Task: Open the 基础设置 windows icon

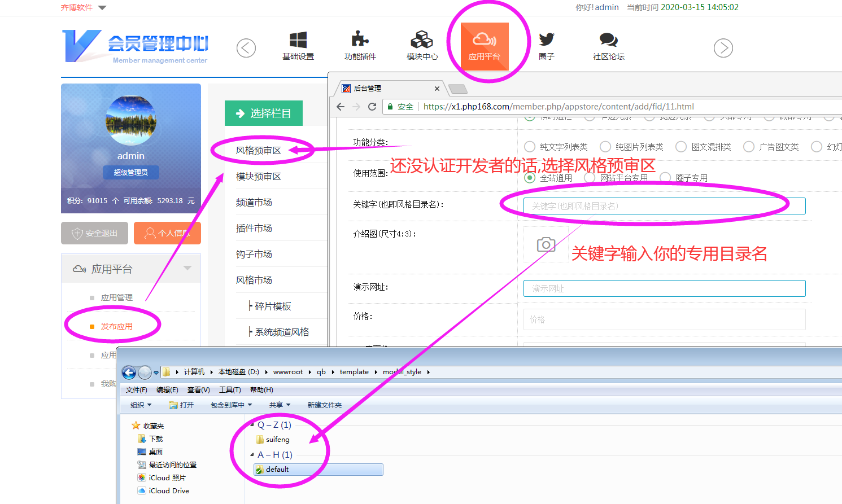Action: 298,40
